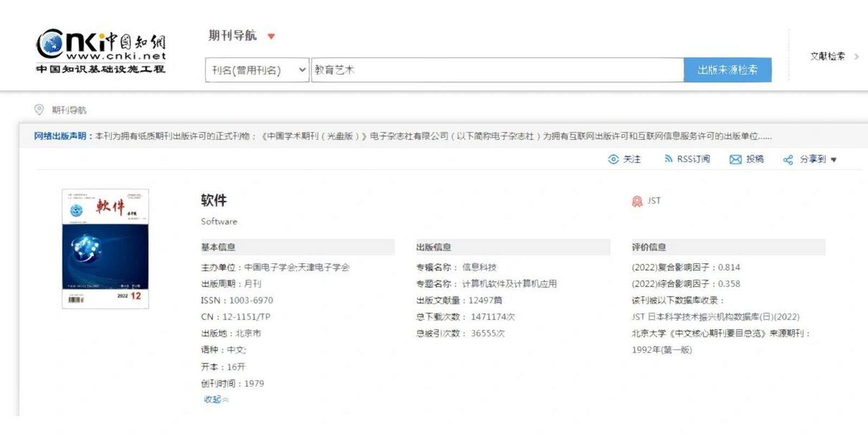
Task: Click the 出版来源检索 search button
Action: [728, 70]
